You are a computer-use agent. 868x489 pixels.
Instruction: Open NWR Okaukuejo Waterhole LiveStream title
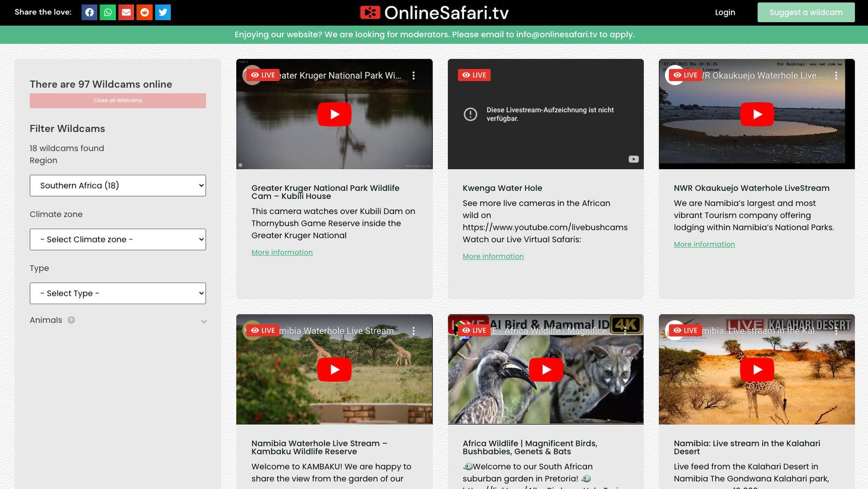pyautogui.click(x=751, y=188)
